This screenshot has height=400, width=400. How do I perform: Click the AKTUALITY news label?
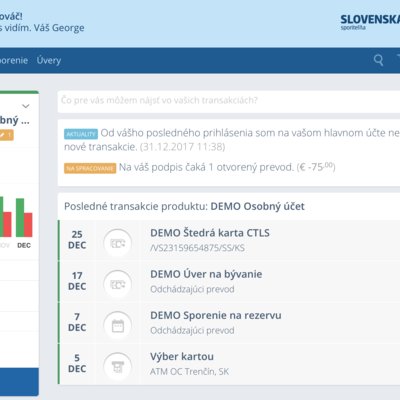point(81,134)
